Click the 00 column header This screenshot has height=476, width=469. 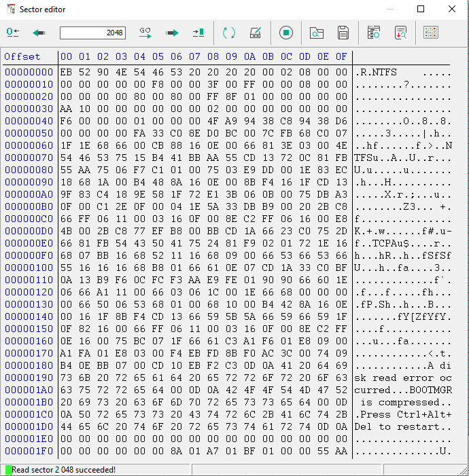[x=66, y=57]
